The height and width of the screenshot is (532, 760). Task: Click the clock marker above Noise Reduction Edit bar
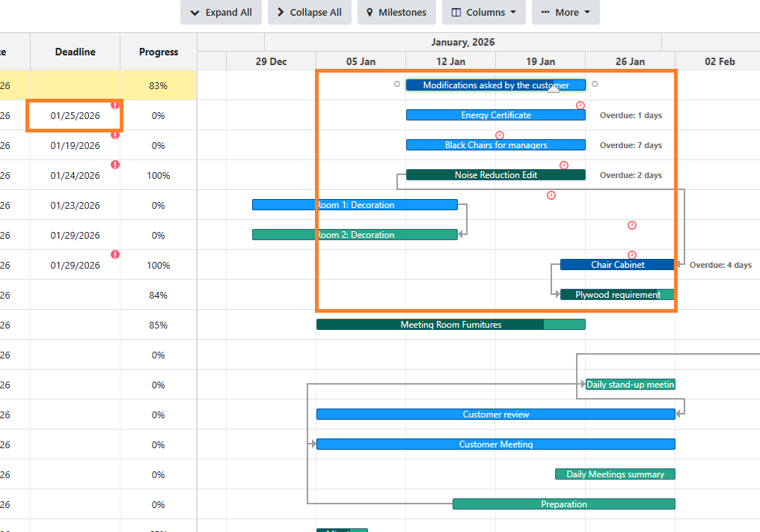(x=564, y=165)
